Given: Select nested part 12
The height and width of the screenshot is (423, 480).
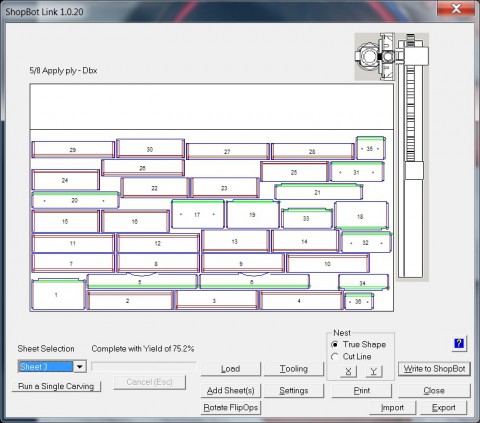Looking at the screenshot, I should [x=158, y=243].
